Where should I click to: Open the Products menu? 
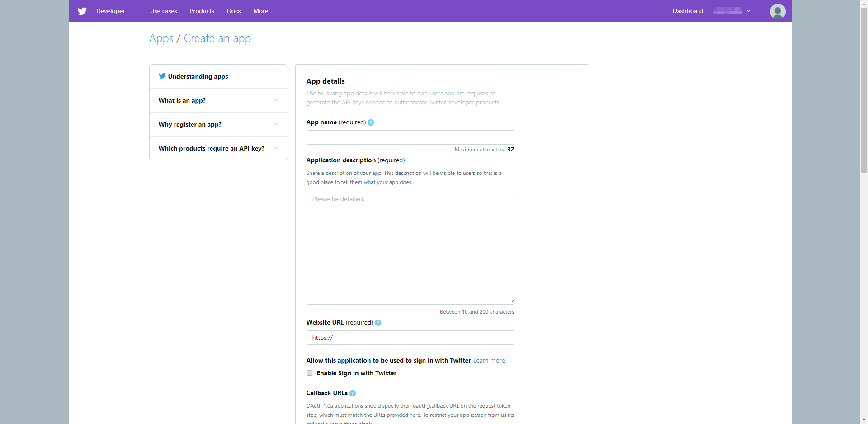pos(202,11)
